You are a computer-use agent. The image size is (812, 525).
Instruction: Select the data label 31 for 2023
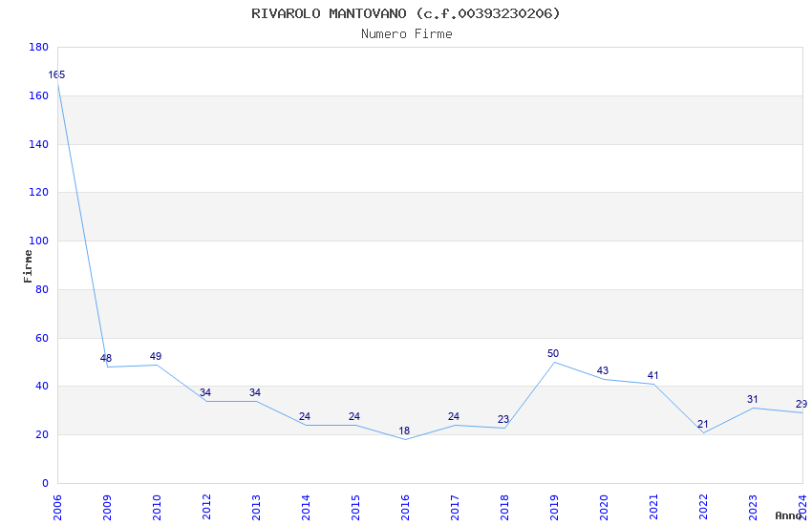click(x=752, y=399)
